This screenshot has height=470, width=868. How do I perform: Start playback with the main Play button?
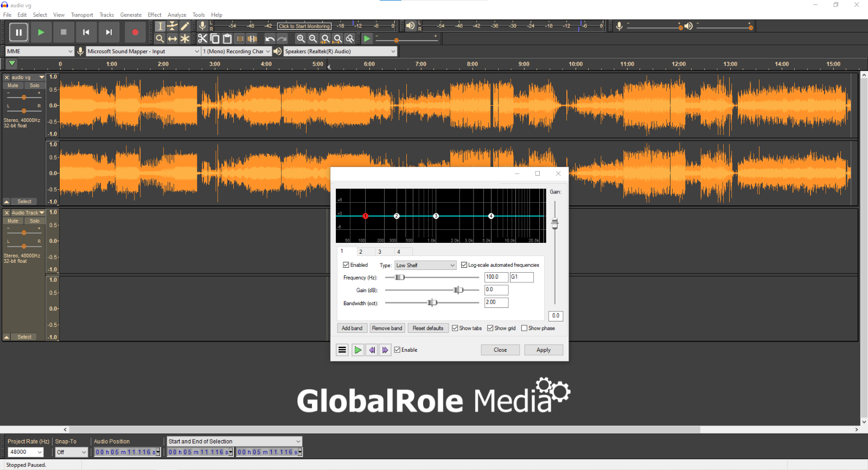[x=41, y=32]
